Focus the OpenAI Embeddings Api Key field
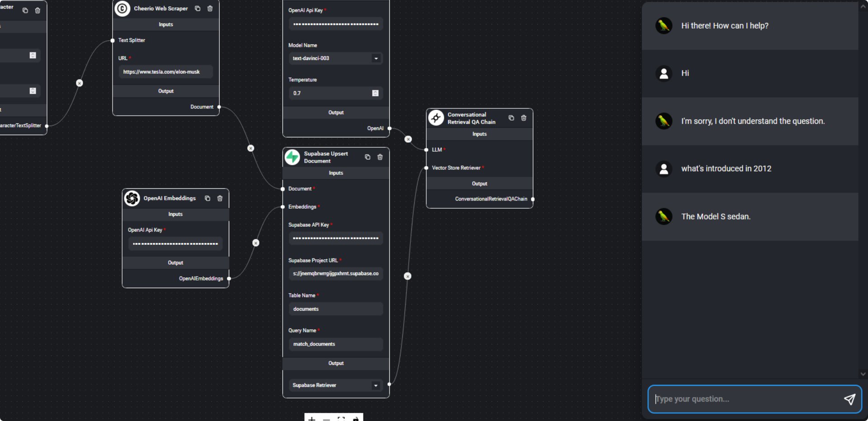 175,244
